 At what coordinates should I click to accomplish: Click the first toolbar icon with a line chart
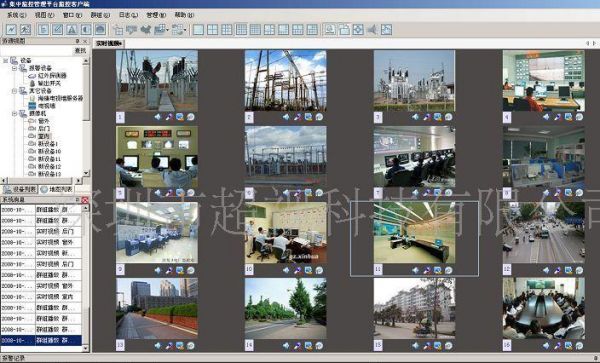pyautogui.click(x=11, y=29)
